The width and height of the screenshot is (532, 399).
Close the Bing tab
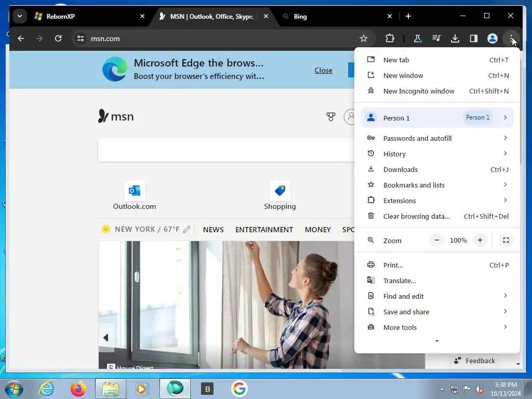[x=390, y=16]
